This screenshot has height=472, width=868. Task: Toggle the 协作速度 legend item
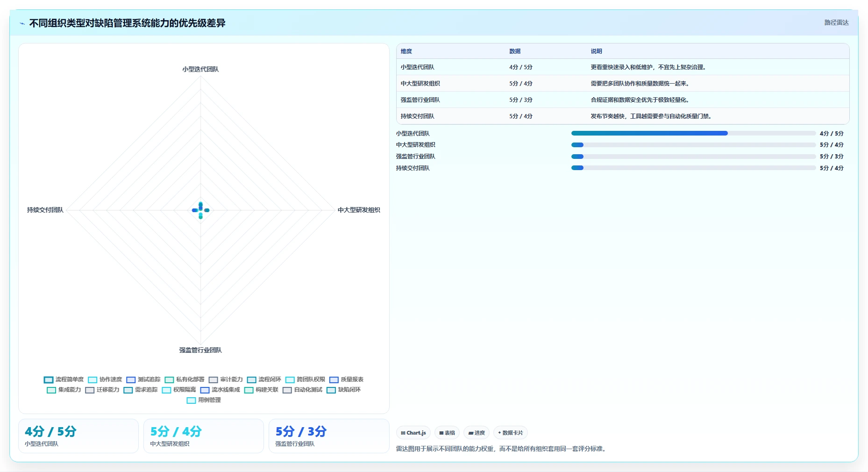(105, 379)
